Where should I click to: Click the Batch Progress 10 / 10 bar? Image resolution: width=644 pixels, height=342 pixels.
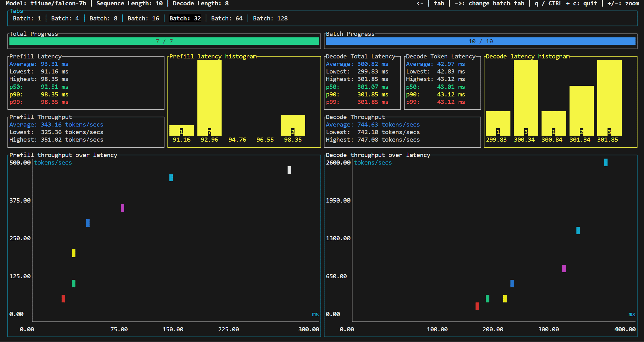tap(481, 41)
